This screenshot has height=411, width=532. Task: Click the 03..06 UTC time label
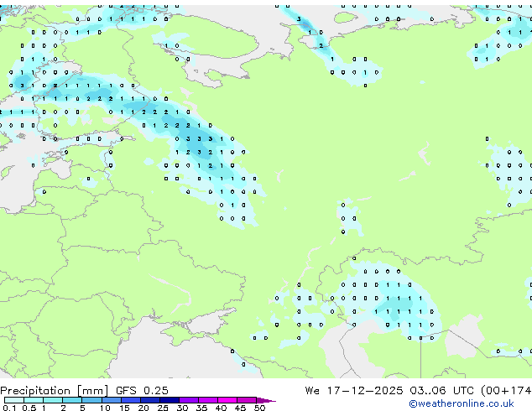point(441,391)
